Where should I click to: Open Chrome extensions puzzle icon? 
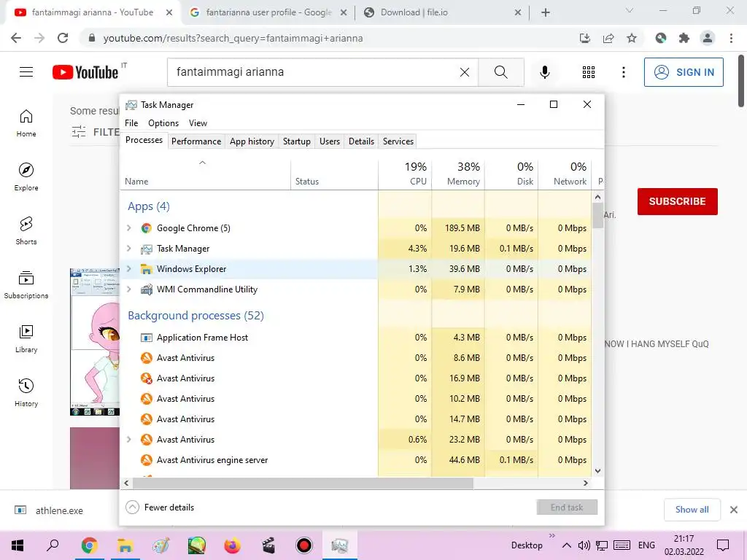pos(684,38)
